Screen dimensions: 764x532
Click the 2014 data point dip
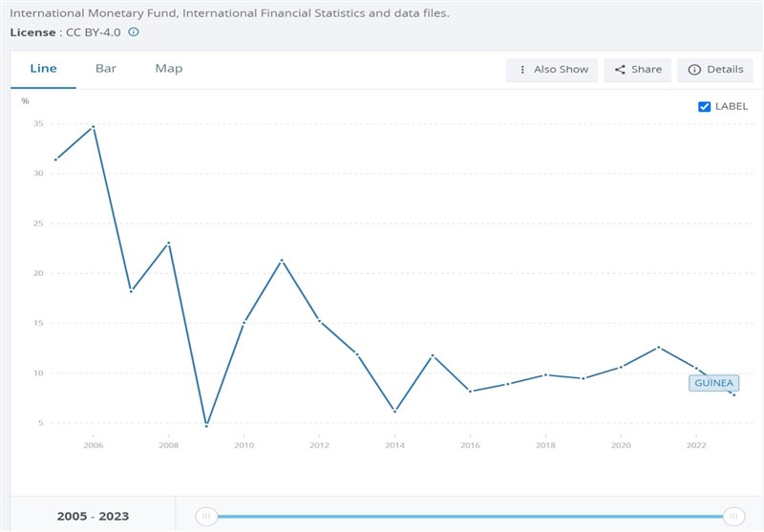[394, 411]
